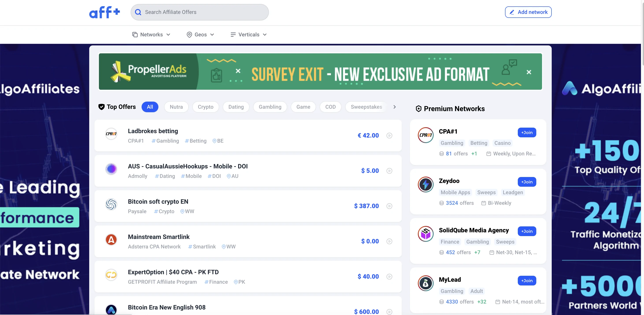Close the PropellerAds banner
The height and width of the screenshot is (315, 644).
529,72
